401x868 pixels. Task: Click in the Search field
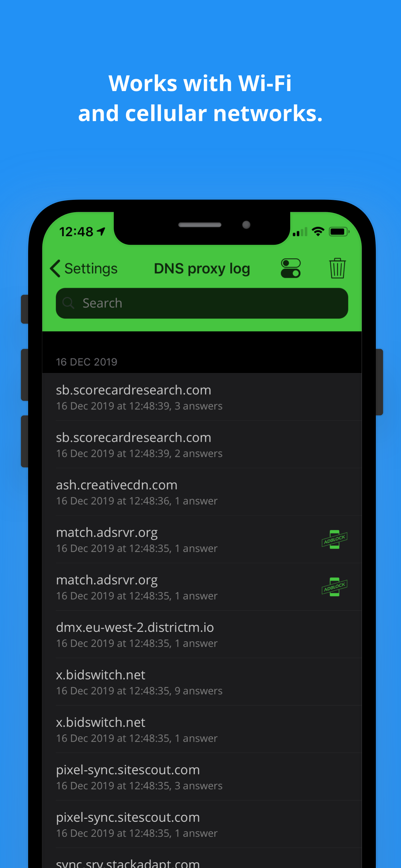click(x=202, y=303)
